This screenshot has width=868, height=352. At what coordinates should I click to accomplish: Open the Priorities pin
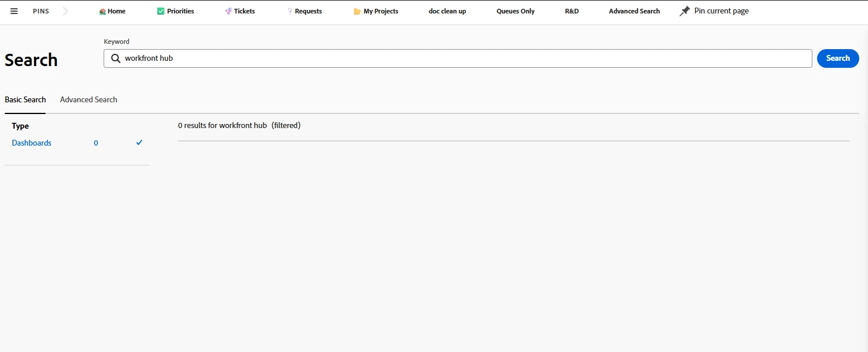[x=176, y=11]
